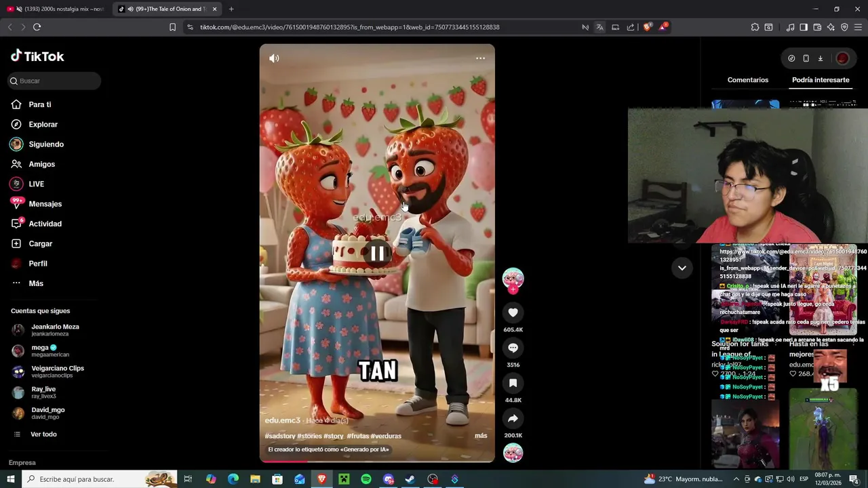The image size is (868, 488).
Task: Click the Brave Shields lion icon
Action: point(647,27)
